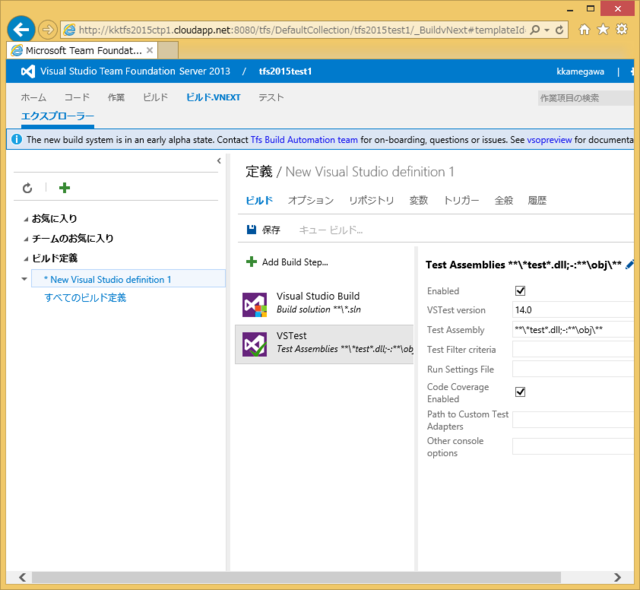640x590 pixels.
Task: Click the search magnifier in address bar
Action: pos(535,30)
